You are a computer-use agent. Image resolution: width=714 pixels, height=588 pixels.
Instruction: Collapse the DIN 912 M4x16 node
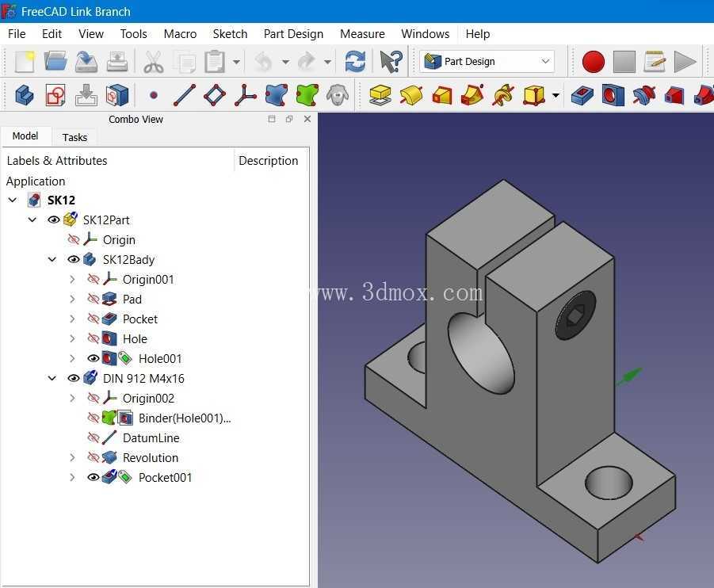click(x=52, y=378)
